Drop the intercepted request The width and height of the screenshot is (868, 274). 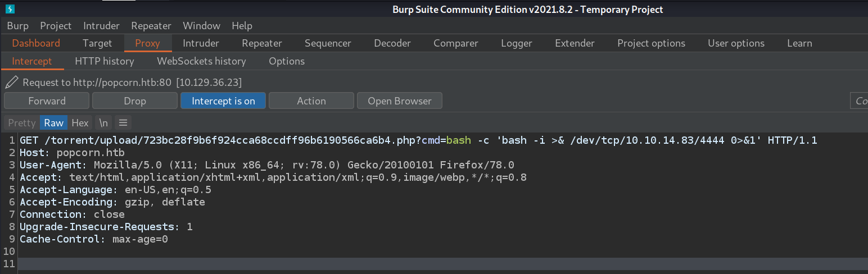point(135,101)
